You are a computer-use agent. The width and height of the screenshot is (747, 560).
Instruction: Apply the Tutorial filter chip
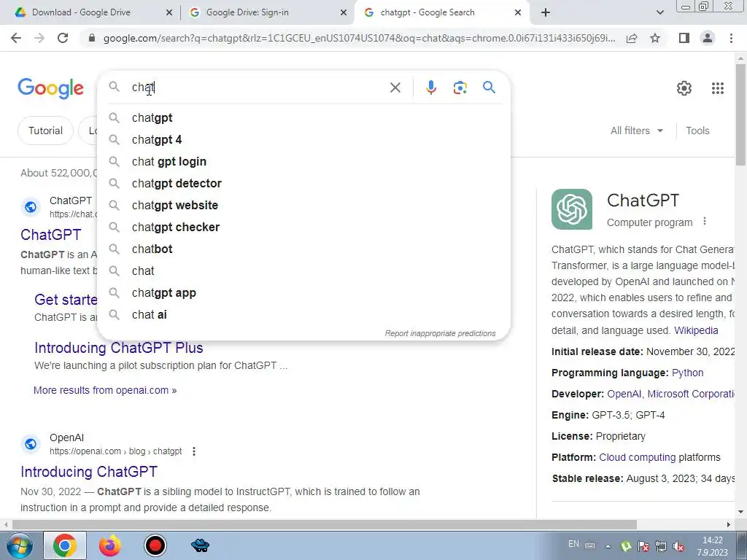tap(45, 131)
